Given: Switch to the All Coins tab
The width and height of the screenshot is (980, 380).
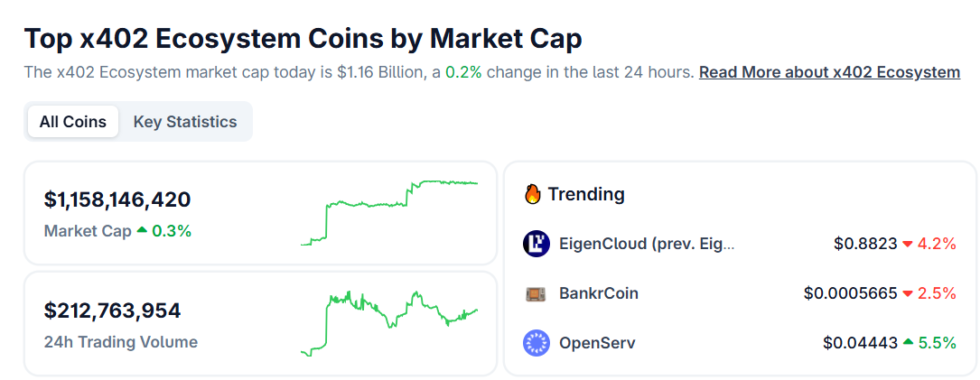Looking at the screenshot, I should (73, 122).
